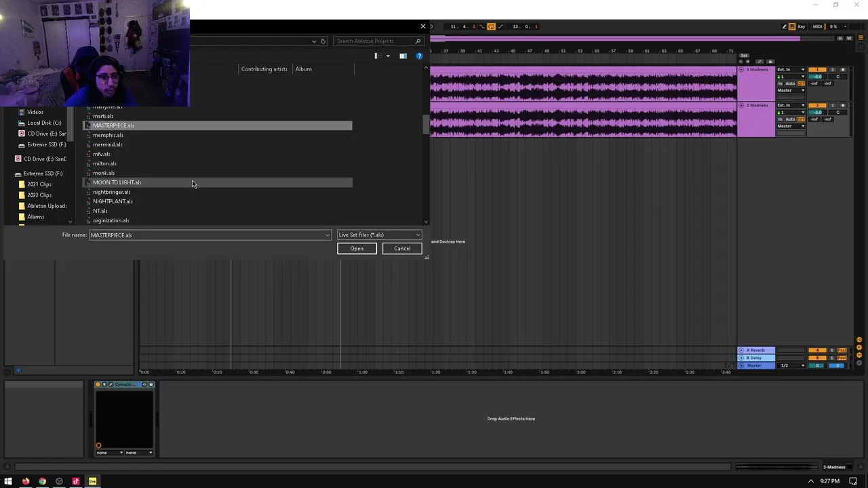This screenshot has width=868, height=488.
Task: Solo track 1 with S button
Action: click(833, 70)
